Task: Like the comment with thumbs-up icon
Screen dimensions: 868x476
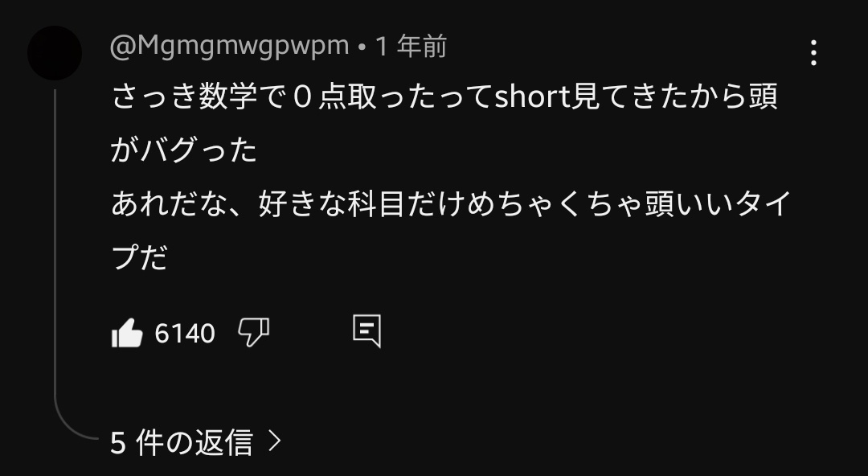Action: point(127,333)
